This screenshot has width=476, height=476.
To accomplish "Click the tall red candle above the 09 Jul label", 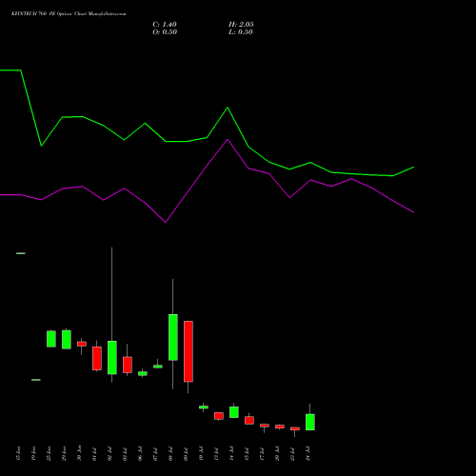I will click(x=188, y=351).
